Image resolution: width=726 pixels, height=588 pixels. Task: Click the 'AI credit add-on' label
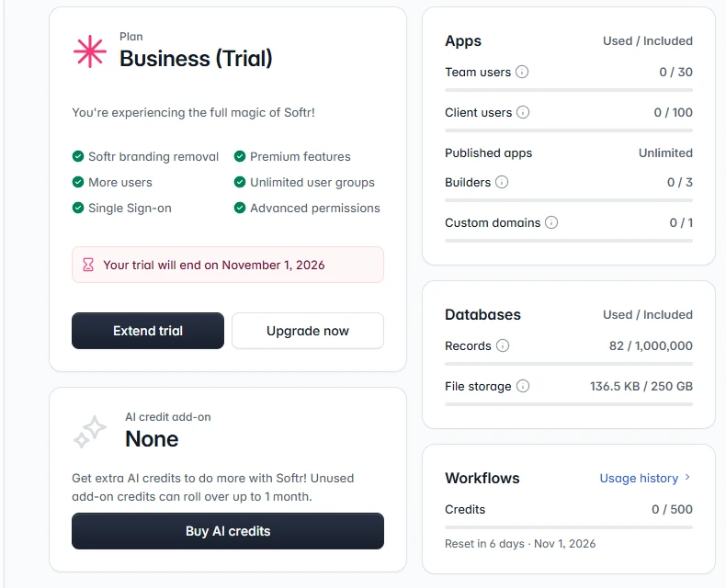(x=167, y=417)
